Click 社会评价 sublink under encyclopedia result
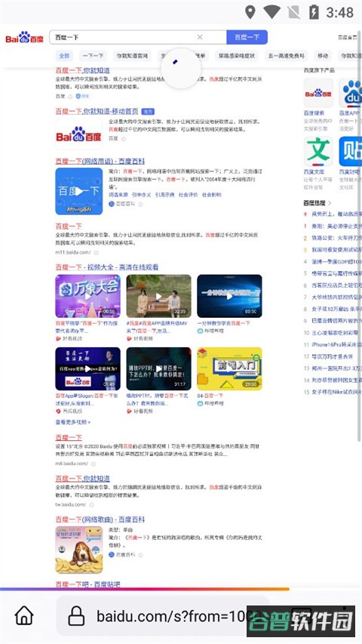Image resolution: width=362 pixels, height=644 pixels. [x=188, y=195]
